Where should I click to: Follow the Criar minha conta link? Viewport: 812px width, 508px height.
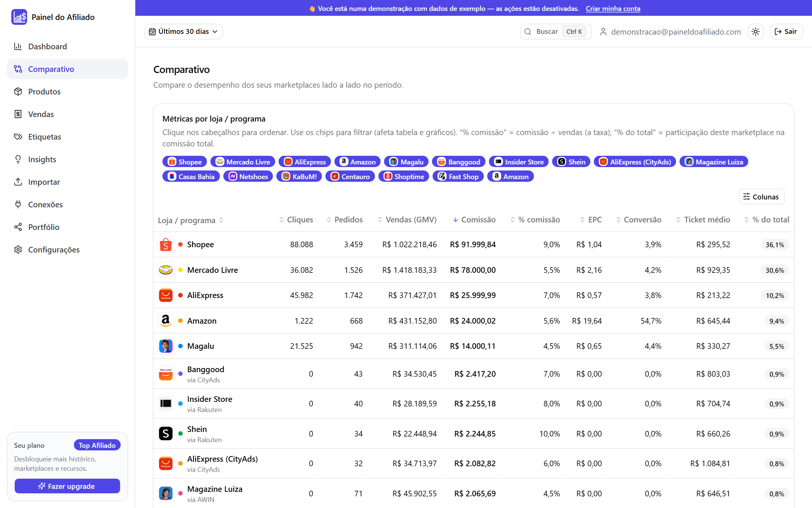613,8
